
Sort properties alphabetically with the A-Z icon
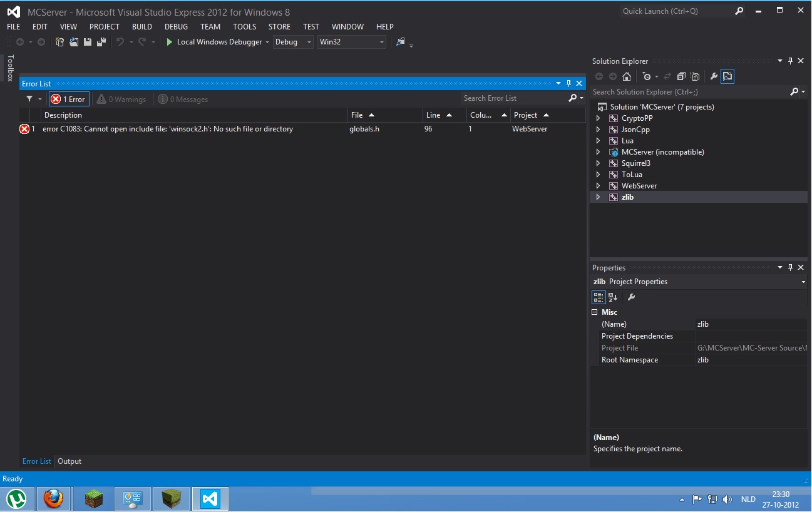tap(613, 297)
